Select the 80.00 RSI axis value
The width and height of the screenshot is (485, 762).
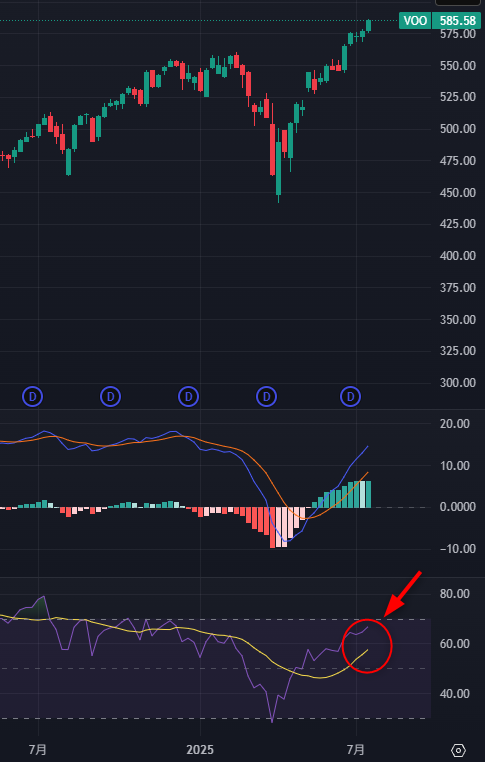[x=454, y=594]
